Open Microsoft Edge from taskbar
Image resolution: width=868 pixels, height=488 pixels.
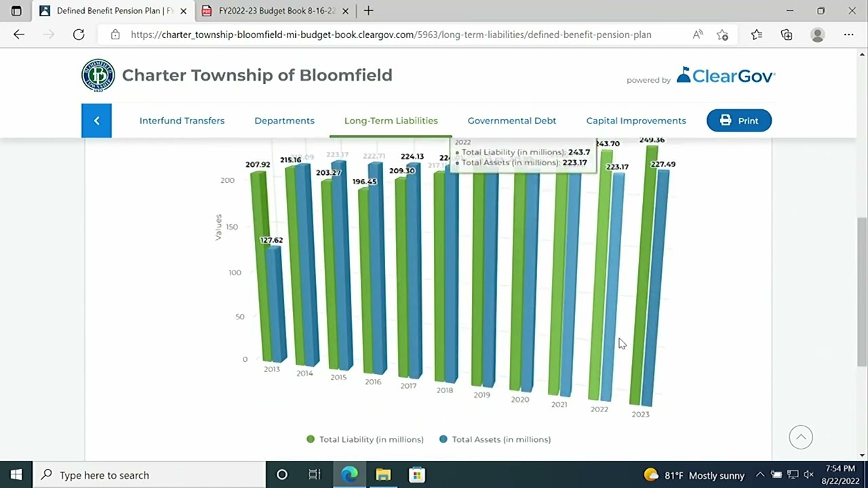click(349, 475)
